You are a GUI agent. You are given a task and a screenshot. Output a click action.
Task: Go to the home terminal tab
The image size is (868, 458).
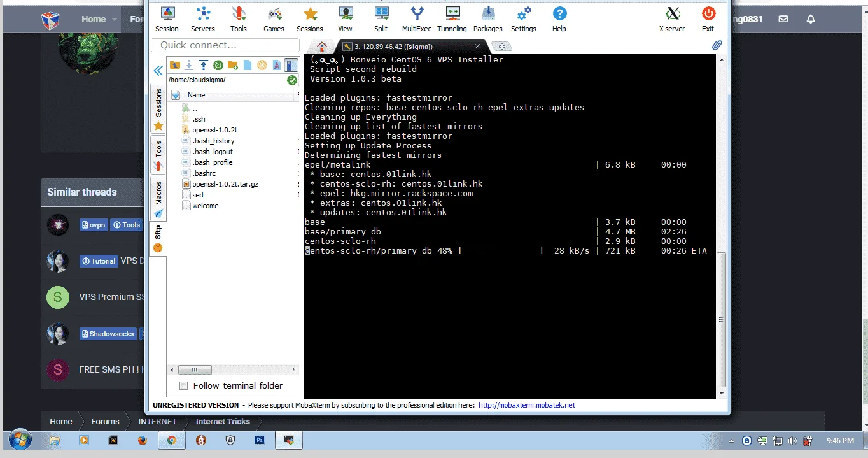[322, 47]
